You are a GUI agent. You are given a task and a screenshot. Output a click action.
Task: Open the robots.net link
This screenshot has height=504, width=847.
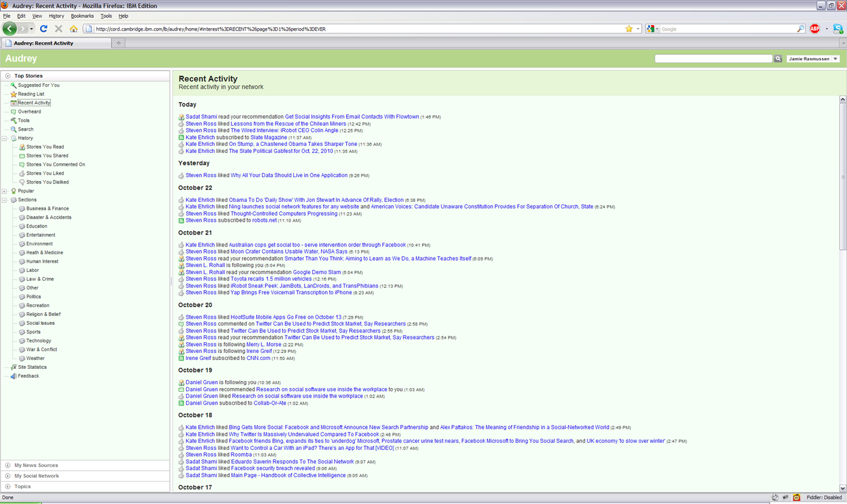(264, 220)
